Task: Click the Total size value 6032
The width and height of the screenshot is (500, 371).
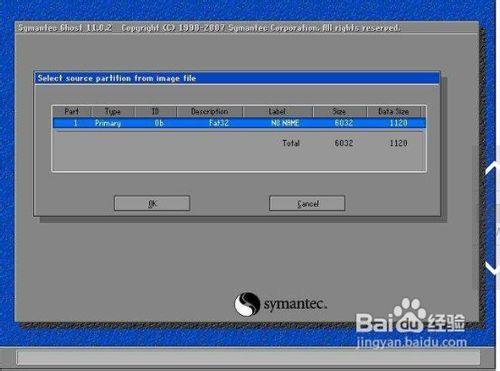Action: tap(344, 143)
